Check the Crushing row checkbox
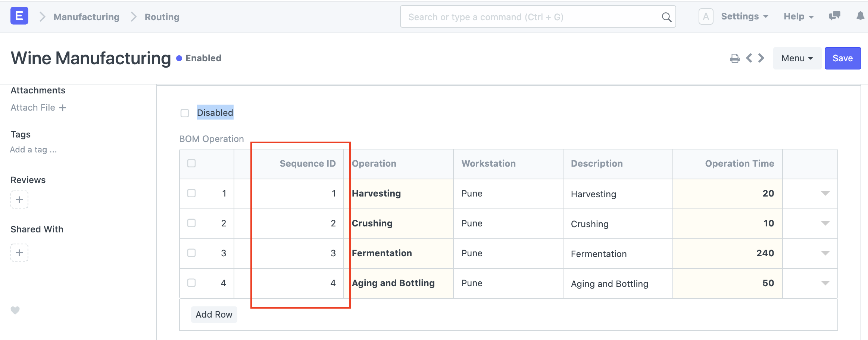This screenshot has width=868, height=340. [191, 223]
